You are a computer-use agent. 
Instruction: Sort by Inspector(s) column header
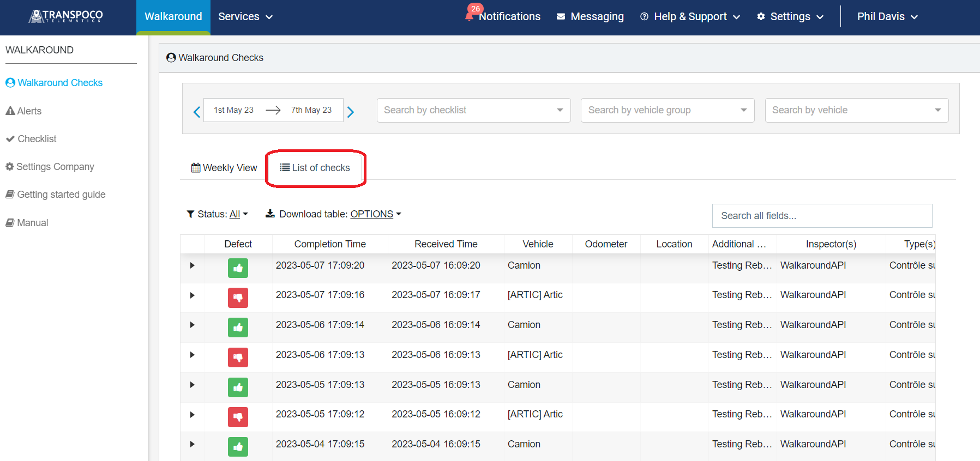pyautogui.click(x=831, y=244)
